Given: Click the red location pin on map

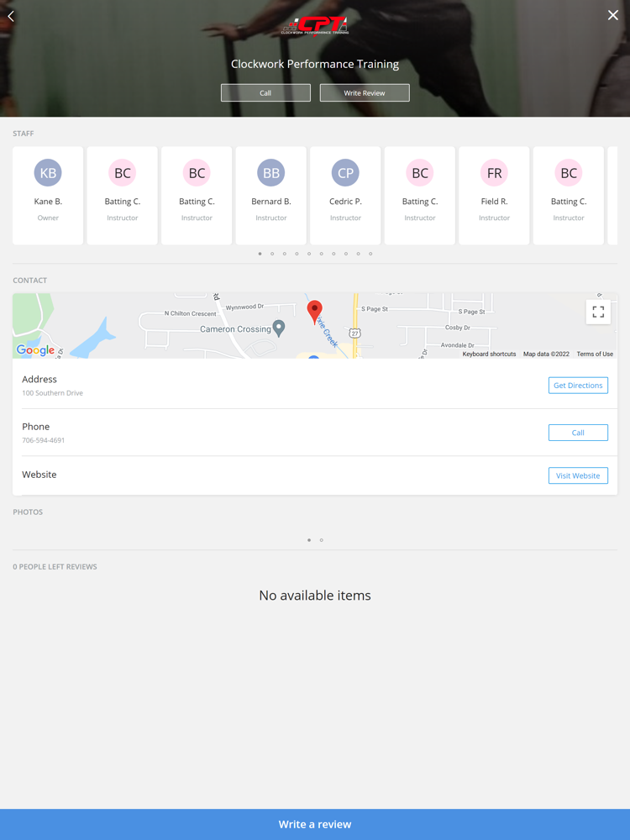Looking at the screenshot, I should 314,312.
